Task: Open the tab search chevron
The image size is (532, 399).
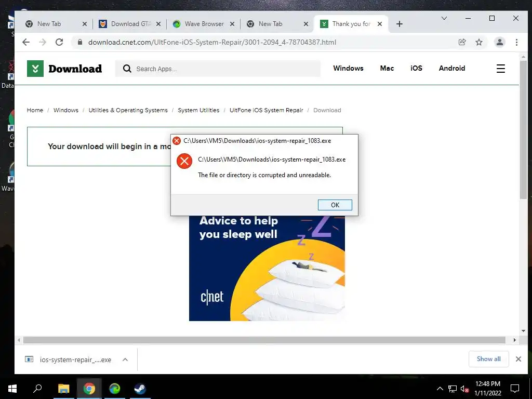Action: (x=444, y=18)
